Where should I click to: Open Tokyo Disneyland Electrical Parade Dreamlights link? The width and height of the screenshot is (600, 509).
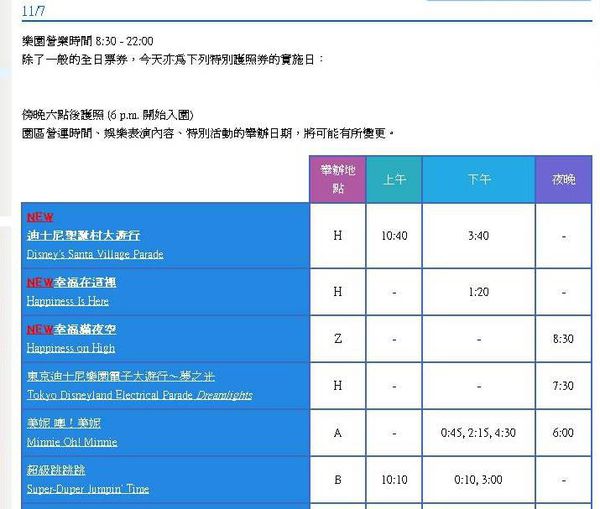click(140, 395)
